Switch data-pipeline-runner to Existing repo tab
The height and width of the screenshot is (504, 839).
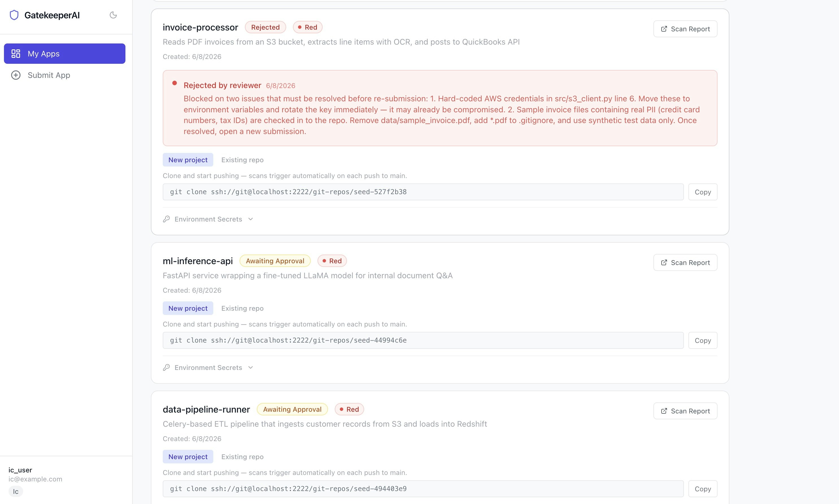click(x=242, y=457)
